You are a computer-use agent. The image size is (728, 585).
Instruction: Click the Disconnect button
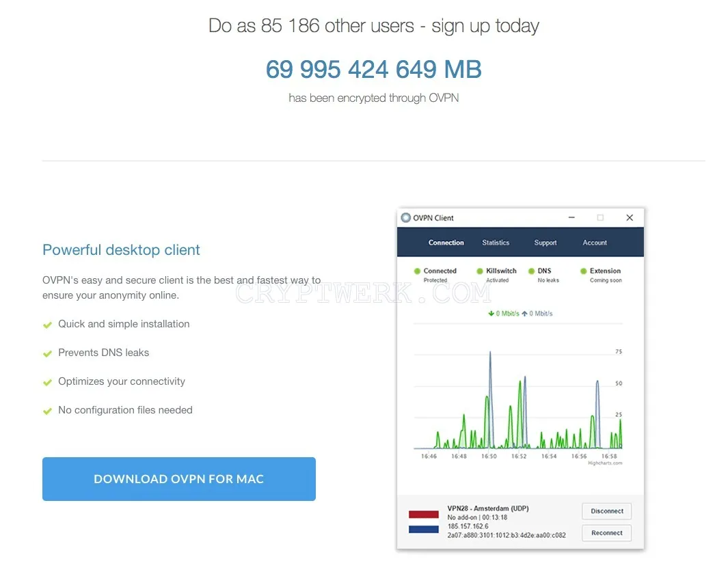coord(607,511)
